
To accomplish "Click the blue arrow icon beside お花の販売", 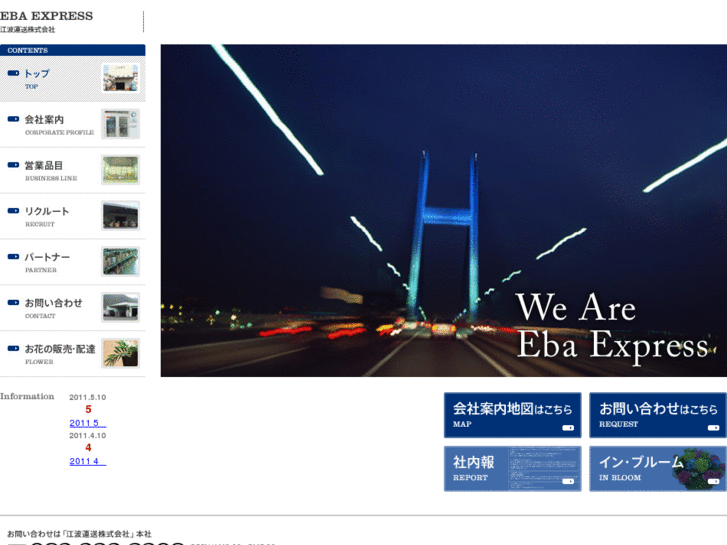I will click(x=13, y=349).
